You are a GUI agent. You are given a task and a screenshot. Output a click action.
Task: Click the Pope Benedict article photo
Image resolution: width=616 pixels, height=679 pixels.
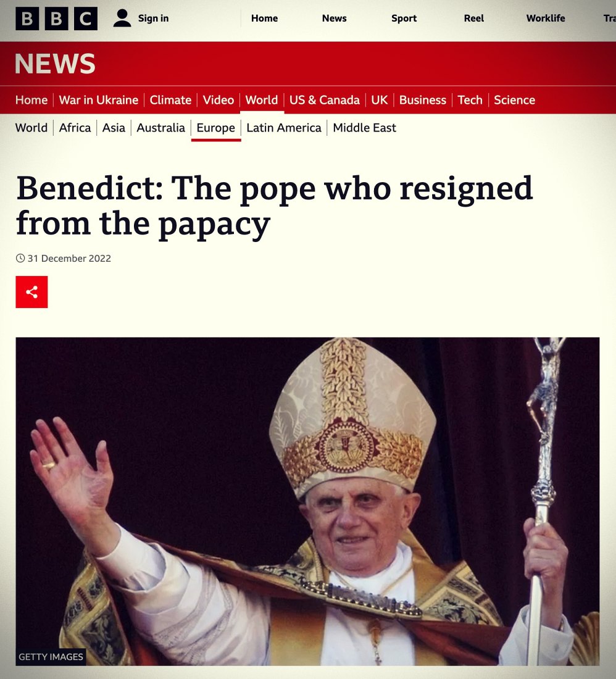[307, 501]
